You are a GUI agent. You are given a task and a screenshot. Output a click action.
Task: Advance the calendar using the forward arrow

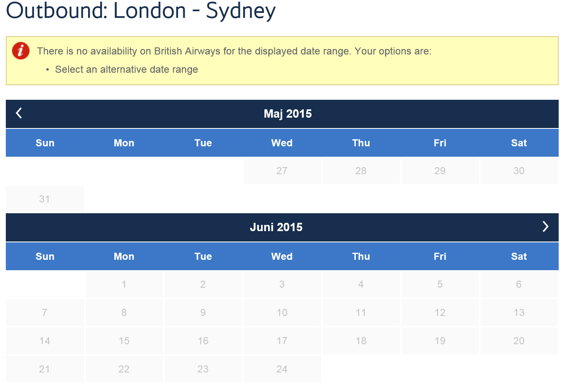click(545, 227)
